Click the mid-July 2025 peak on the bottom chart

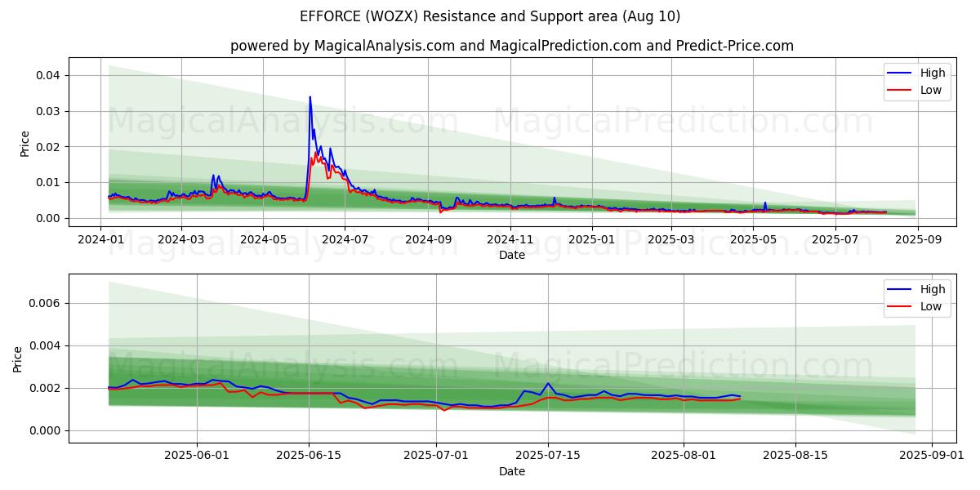[548, 383]
